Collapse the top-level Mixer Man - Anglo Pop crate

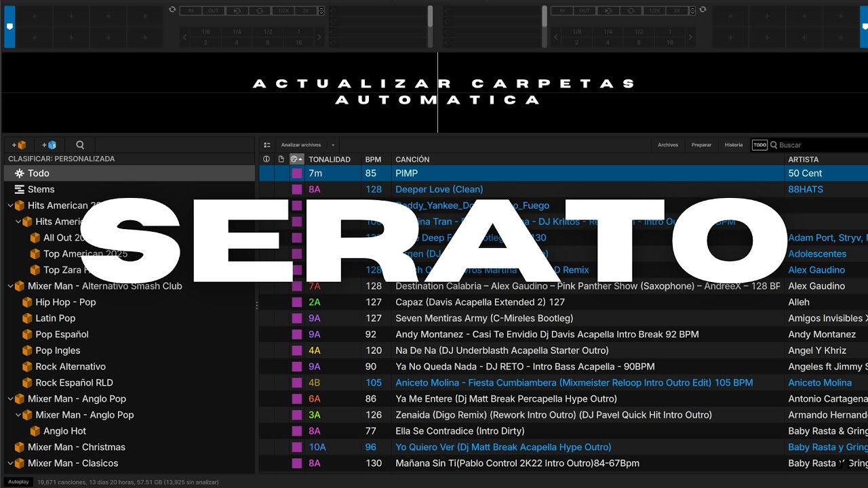[11, 399]
